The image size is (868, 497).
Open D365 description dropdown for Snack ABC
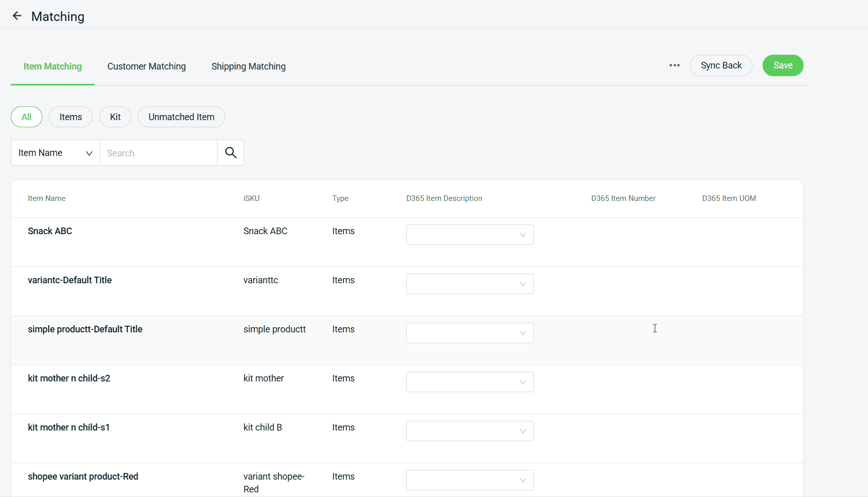[470, 235]
